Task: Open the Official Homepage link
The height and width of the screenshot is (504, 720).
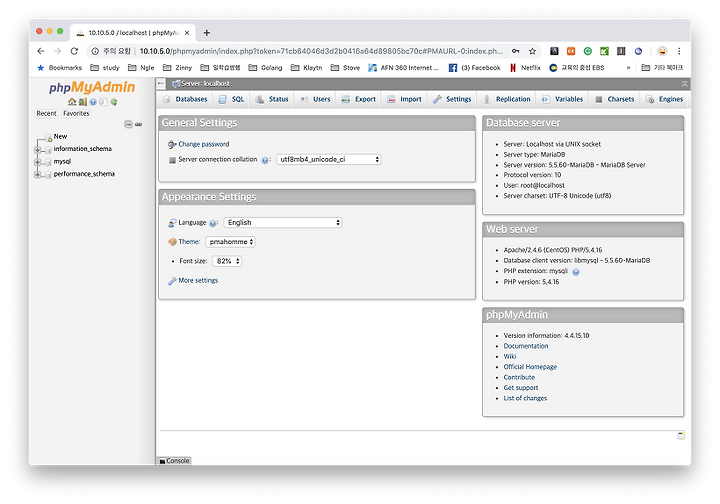Action: (530, 367)
